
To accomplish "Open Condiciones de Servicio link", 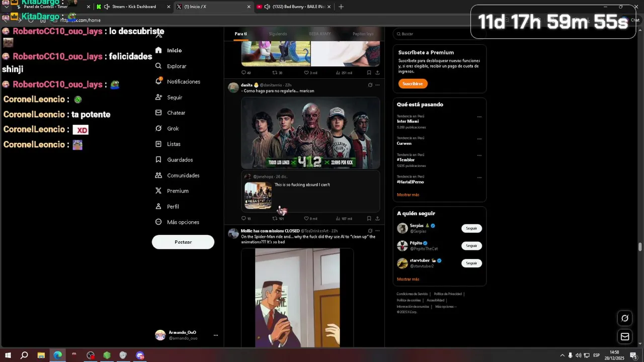I will click(412, 294).
